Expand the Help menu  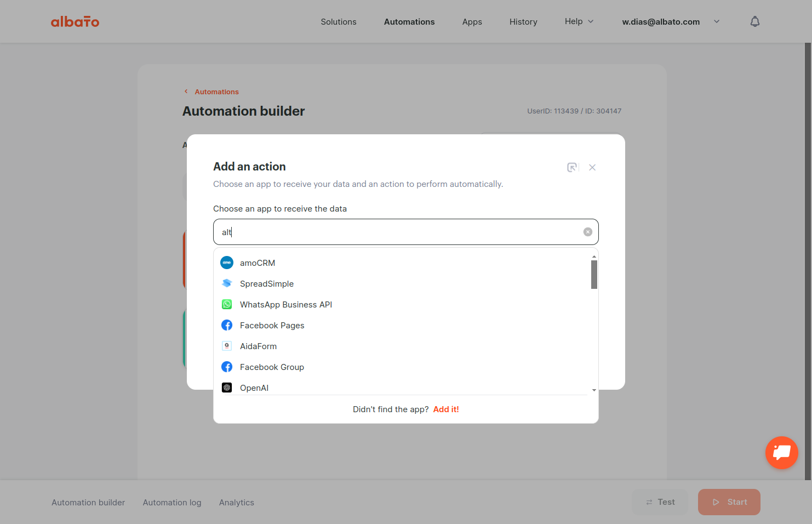coord(579,21)
